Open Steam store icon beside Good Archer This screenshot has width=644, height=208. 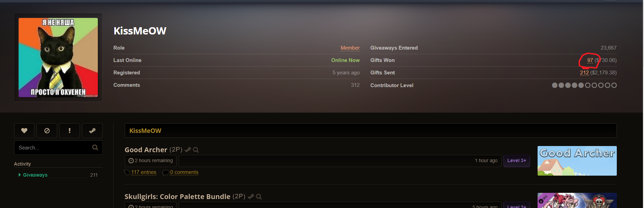188,150
